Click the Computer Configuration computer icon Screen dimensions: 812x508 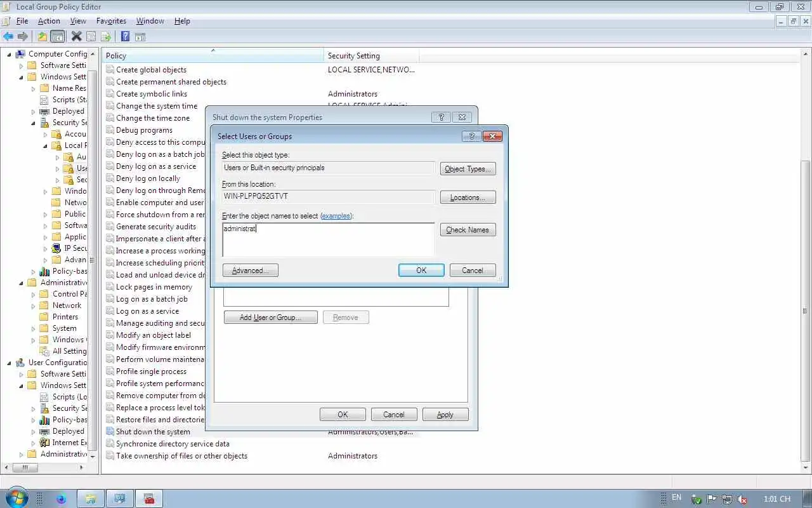click(20, 54)
